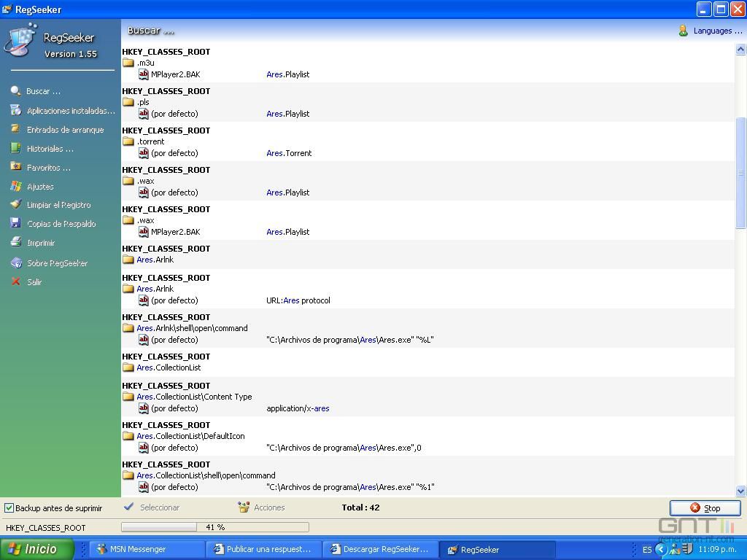Click the Languages person icon
Screen dimensions: 747x560
tap(683, 31)
